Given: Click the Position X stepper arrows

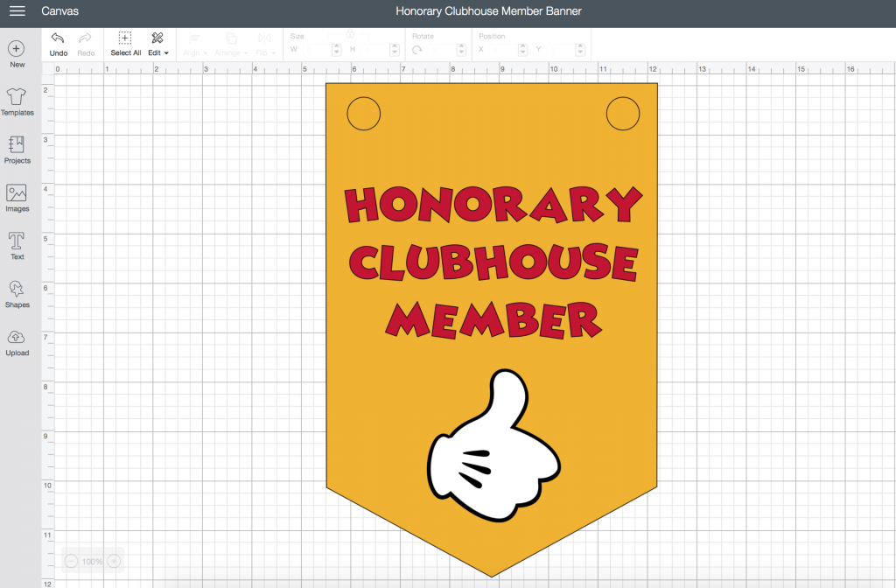Looking at the screenshot, I should point(522,50).
